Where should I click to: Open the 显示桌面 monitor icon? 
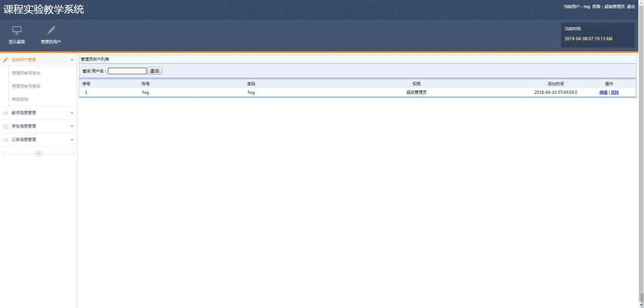point(17,30)
